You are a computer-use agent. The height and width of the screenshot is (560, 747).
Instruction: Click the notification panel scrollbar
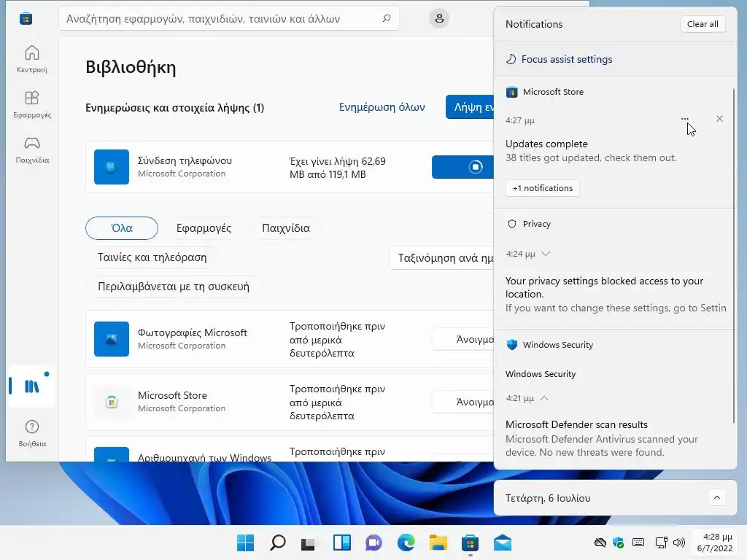tap(734, 254)
